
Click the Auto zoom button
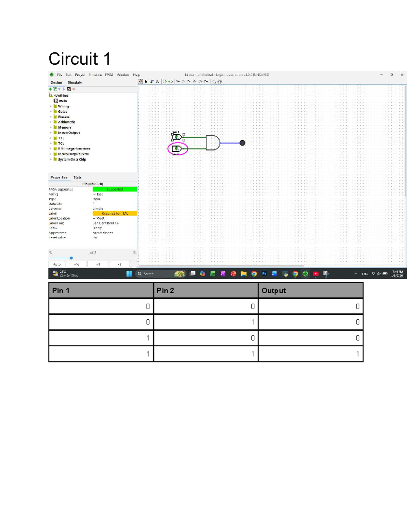[x=57, y=264]
